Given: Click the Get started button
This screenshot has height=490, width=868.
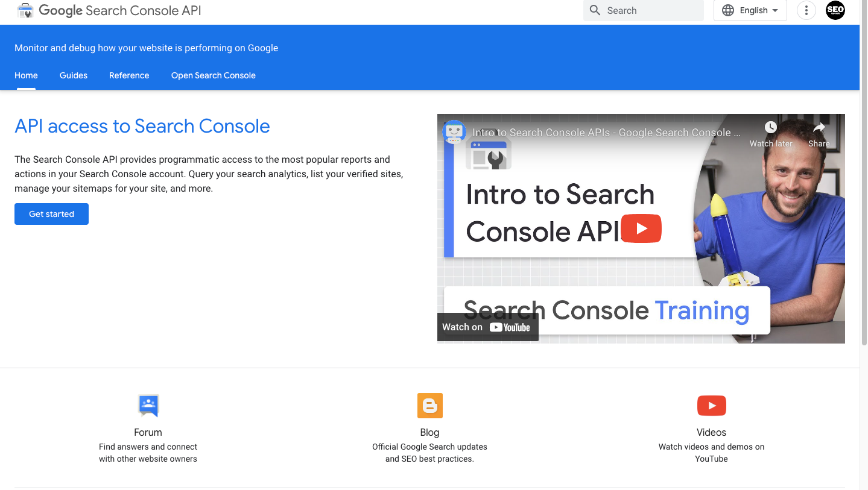Looking at the screenshot, I should 51,214.
